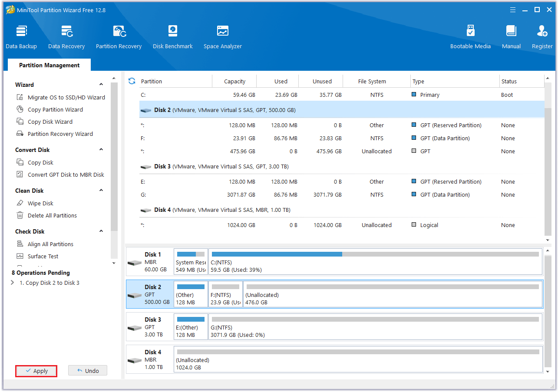558x392 pixels.
Task: Open the Manual
Action: (x=511, y=37)
